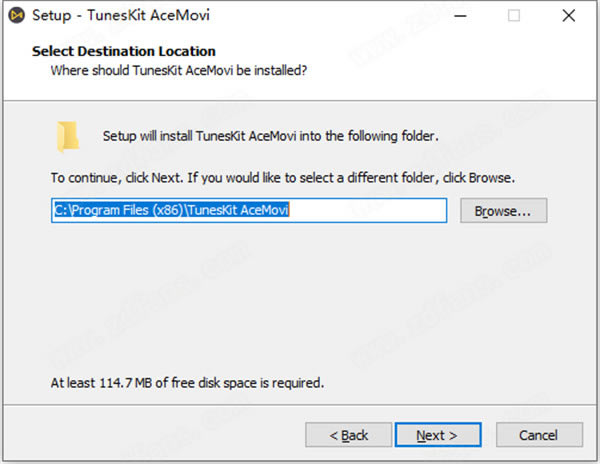Click the TunesKit AceMovi title bar icon
This screenshot has width=600, height=464.
point(15,16)
